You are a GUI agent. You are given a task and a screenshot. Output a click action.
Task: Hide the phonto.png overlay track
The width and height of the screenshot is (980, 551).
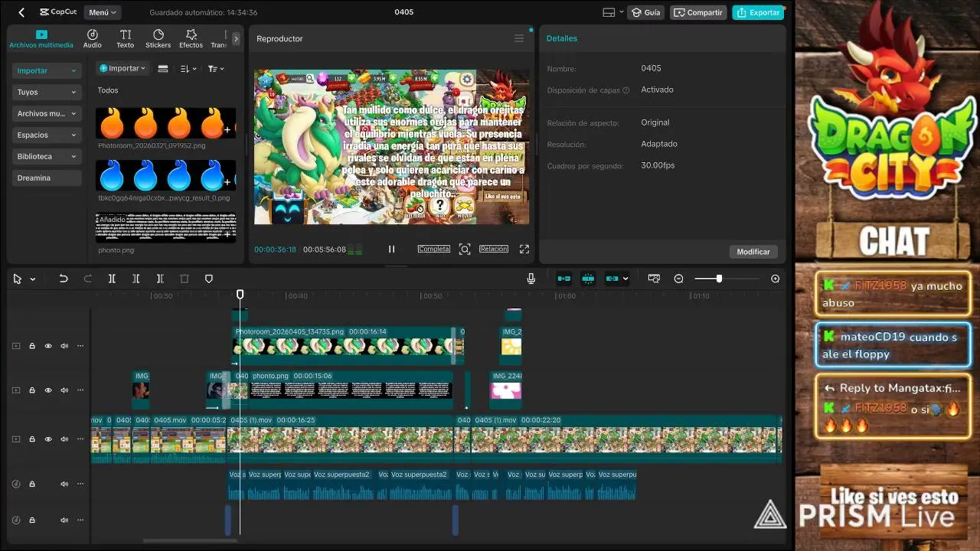[x=48, y=390]
